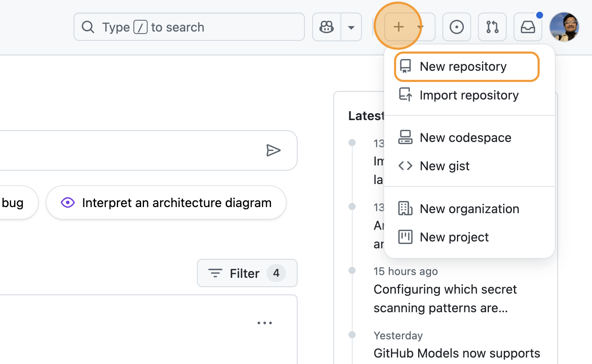The width and height of the screenshot is (592, 364).
Task: Open the Issues icon in the top bar
Action: [457, 27]
